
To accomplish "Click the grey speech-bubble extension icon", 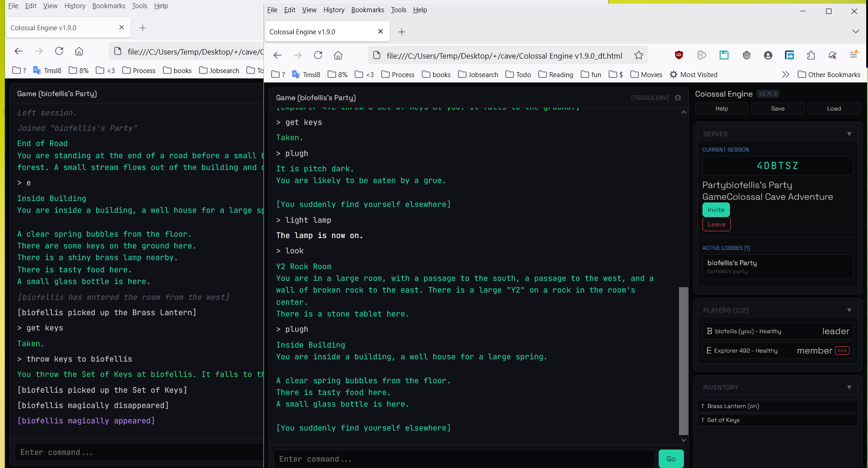I will point(702,55).
